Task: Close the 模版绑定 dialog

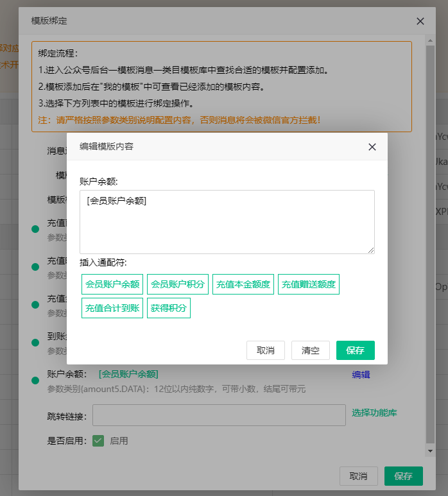Action: (x=420, y=21)
